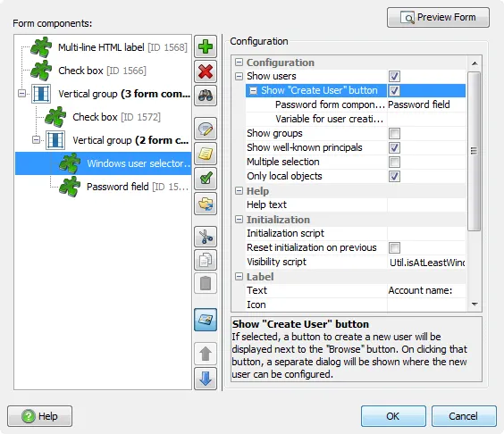This screenshot has width=504, height=434.
Task: Toggle Show well-known principals checkbox
Action: pos(394,147)
